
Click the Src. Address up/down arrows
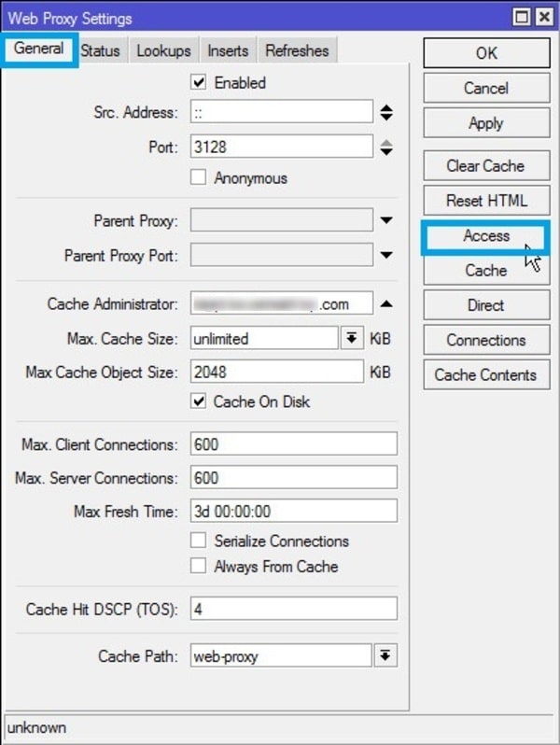click(x=386, y=113)
